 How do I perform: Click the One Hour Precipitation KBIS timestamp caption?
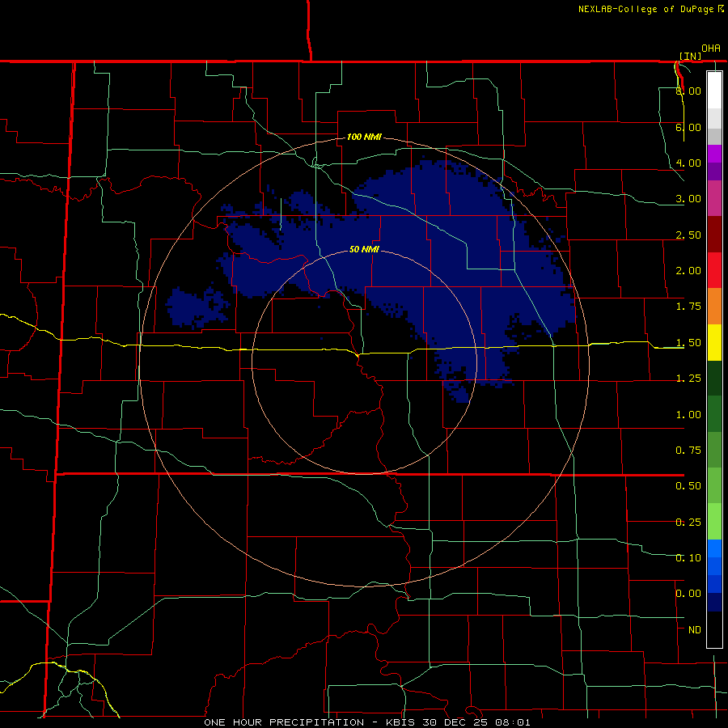tap(367, 722)
